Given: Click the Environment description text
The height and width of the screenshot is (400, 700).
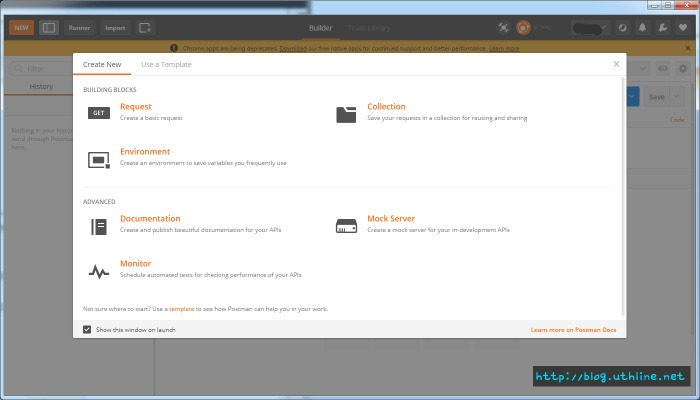Looking at the screenshot, I should click(203, 163).
